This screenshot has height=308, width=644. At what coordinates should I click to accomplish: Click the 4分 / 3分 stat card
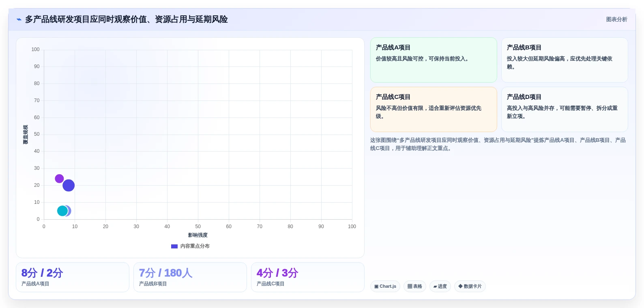coord(308,277)
